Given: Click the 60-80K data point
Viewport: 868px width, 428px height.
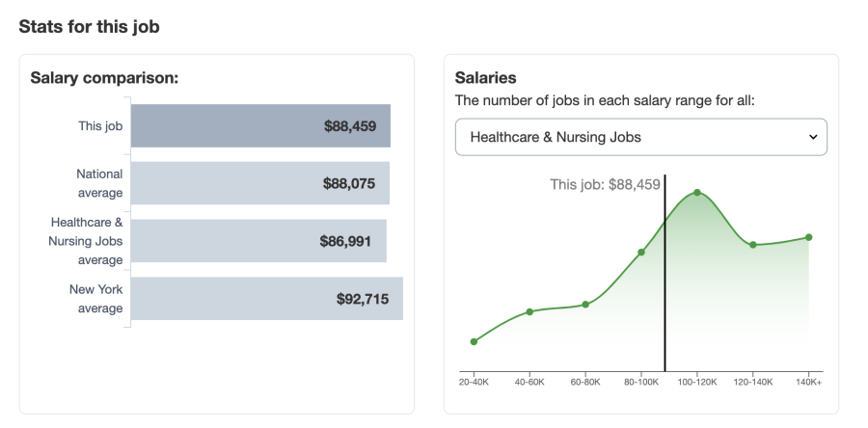Looking at the screenshot, I should [x=585, y=305].
